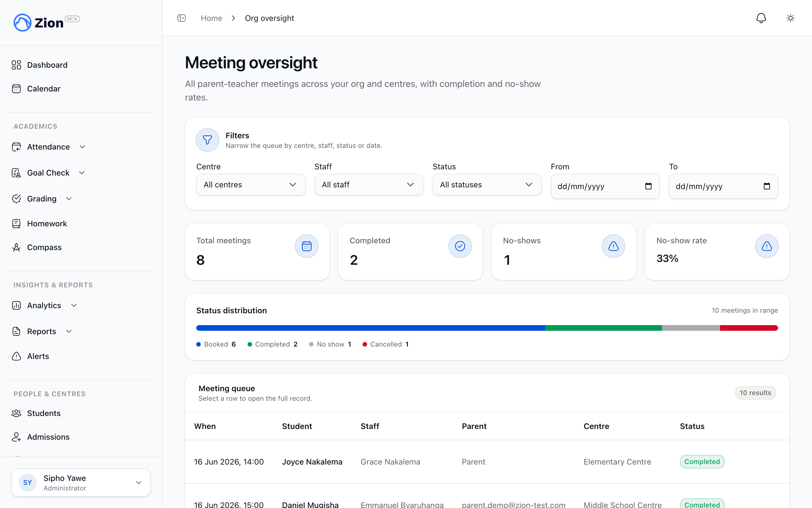This screenshot has height=508, width=812.
Task: Click the Reports document icon
Action: [x=16, y=331]
